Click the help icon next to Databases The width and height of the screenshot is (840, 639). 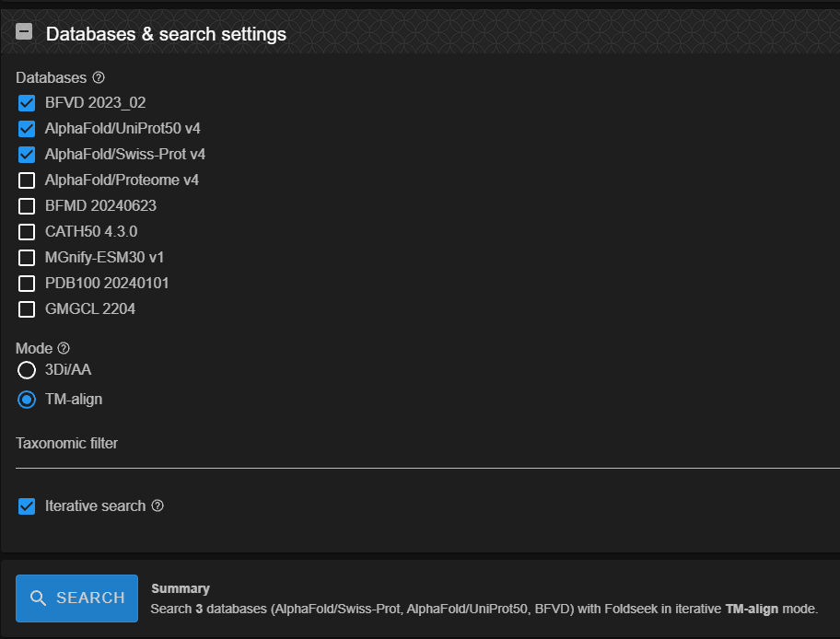click(99, 78)
